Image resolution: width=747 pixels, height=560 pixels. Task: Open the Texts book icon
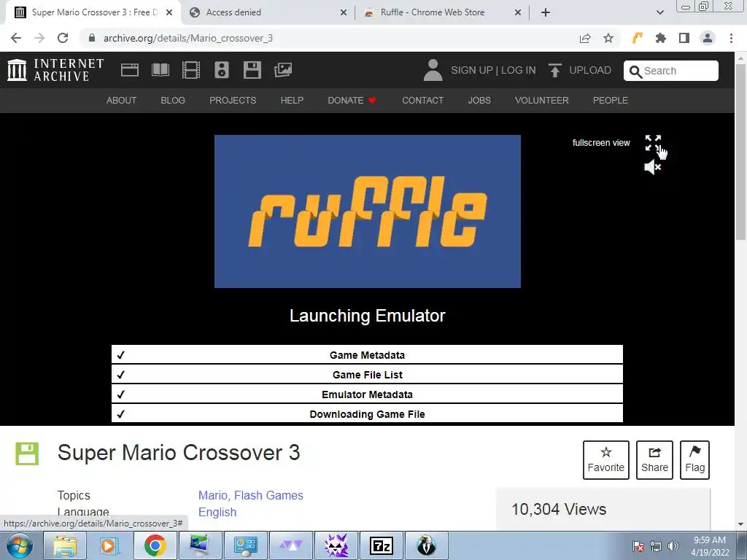click(x=160, y=70)
